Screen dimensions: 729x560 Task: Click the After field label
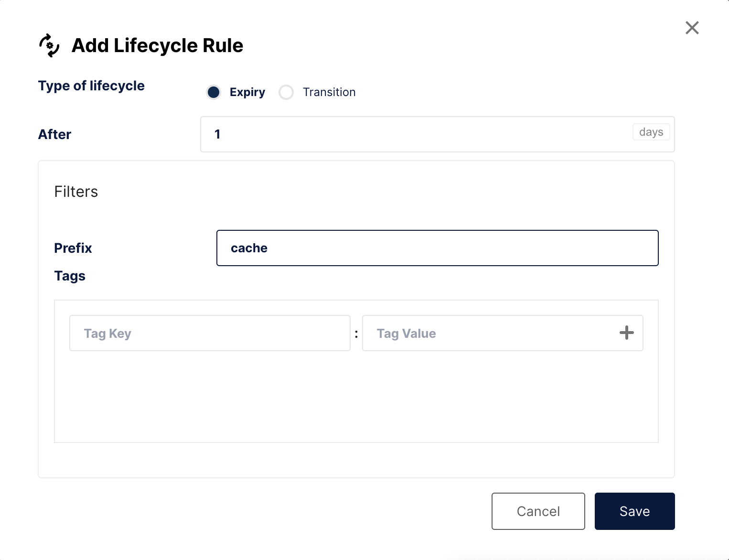(x=55, y=134)
